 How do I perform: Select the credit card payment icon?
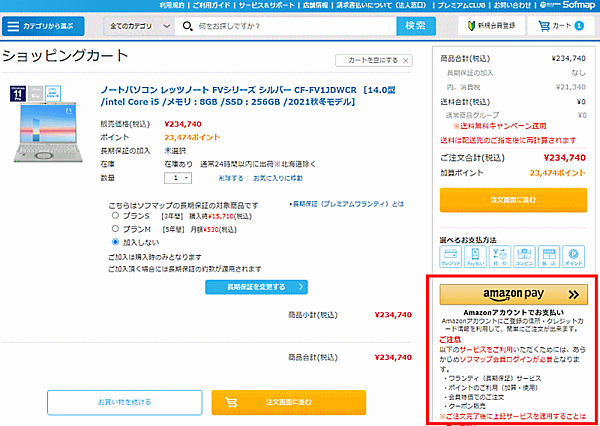(x=451, y=256)
